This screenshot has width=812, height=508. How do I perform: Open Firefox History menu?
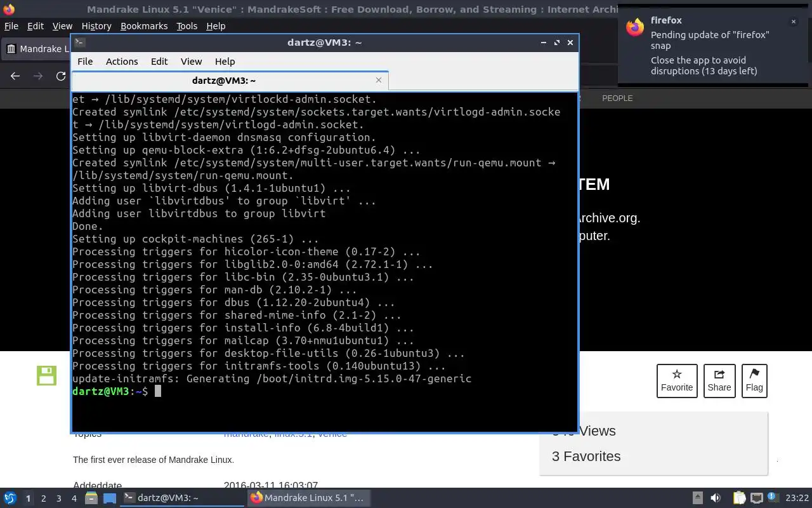[96, 26]
